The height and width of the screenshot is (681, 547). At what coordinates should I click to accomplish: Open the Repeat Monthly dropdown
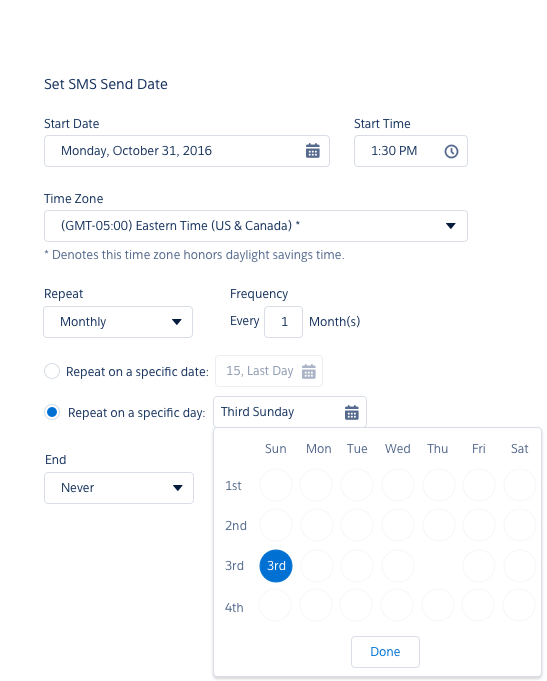pos(118,322)
